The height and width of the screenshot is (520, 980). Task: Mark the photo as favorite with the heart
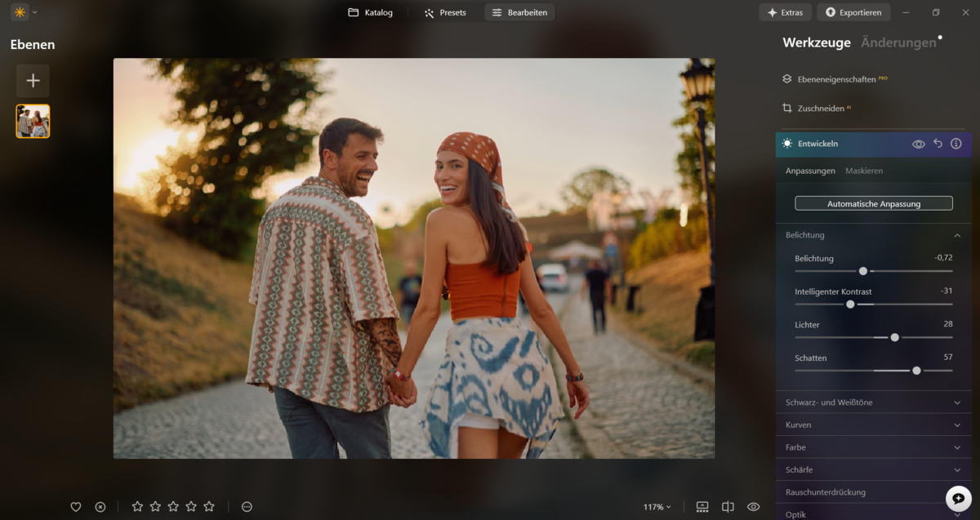pyautogui.click(x=75, y=506)
